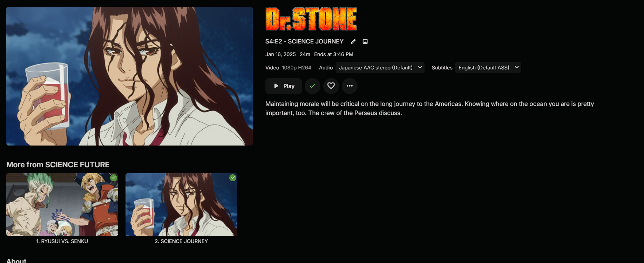Toggle the green watched checkmark button
This screenshot has height=263, width=644.
point(312,86)
